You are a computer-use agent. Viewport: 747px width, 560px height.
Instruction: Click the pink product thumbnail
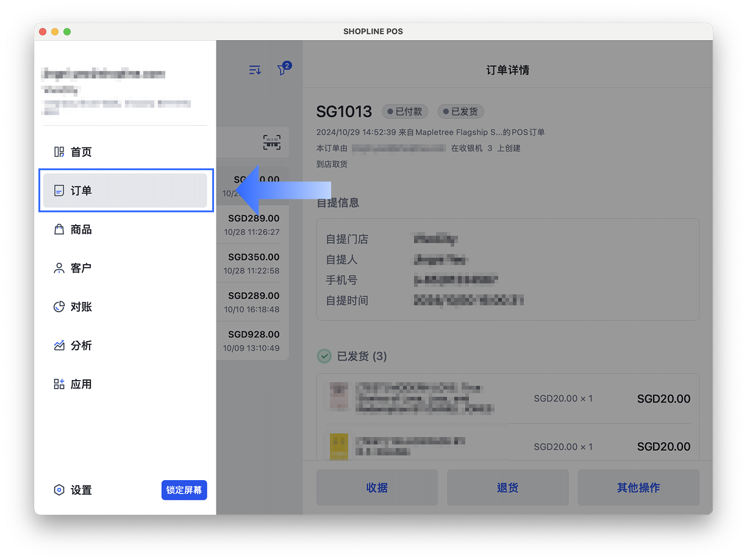(338, 395)
